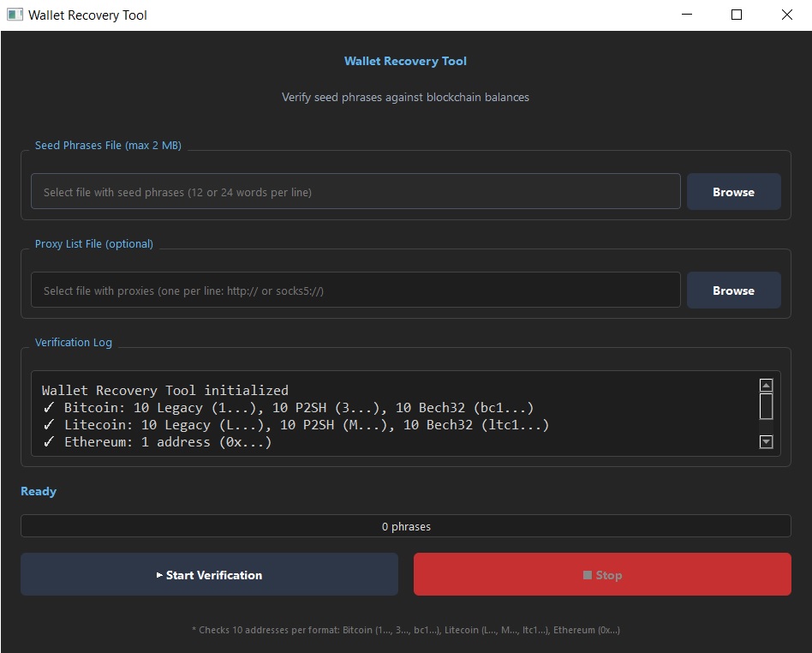Click the Verification Log scroll up arrow
This screenshot has width=812, height=653.
[x=767, y=386]
